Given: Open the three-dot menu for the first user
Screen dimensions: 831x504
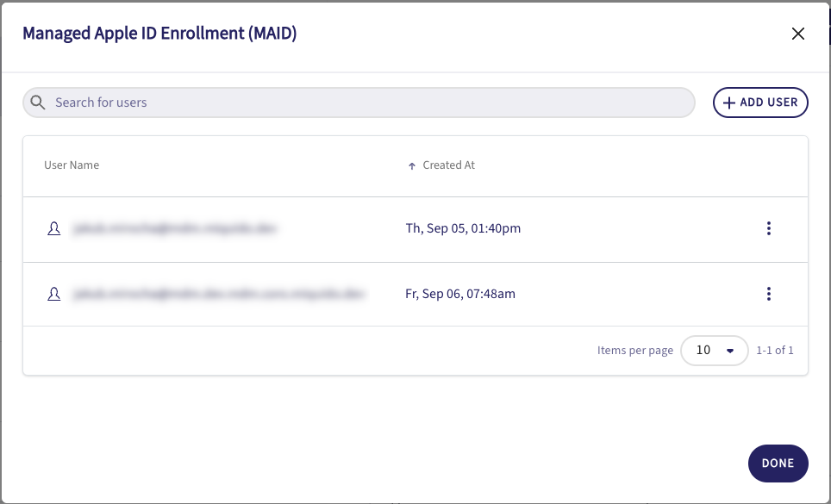Looking at the screenshot, I should pos(768,228).
